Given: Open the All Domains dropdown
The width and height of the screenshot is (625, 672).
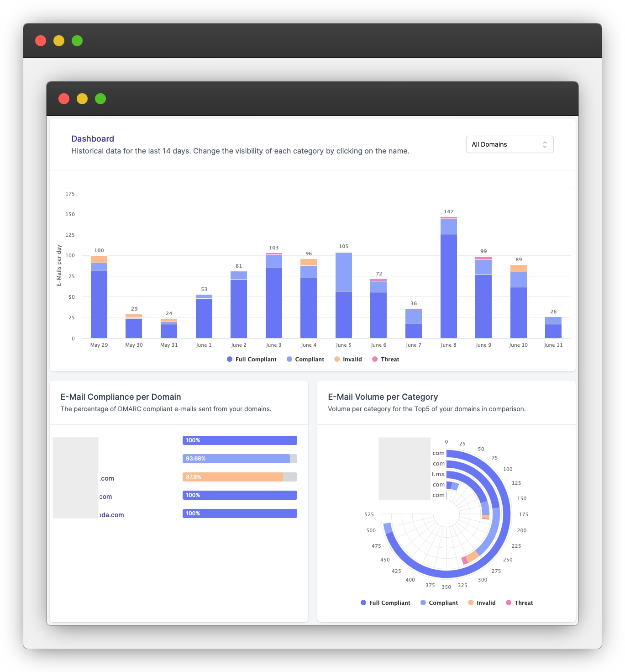Looking at the screenshot, I should (x=509, y=144).
